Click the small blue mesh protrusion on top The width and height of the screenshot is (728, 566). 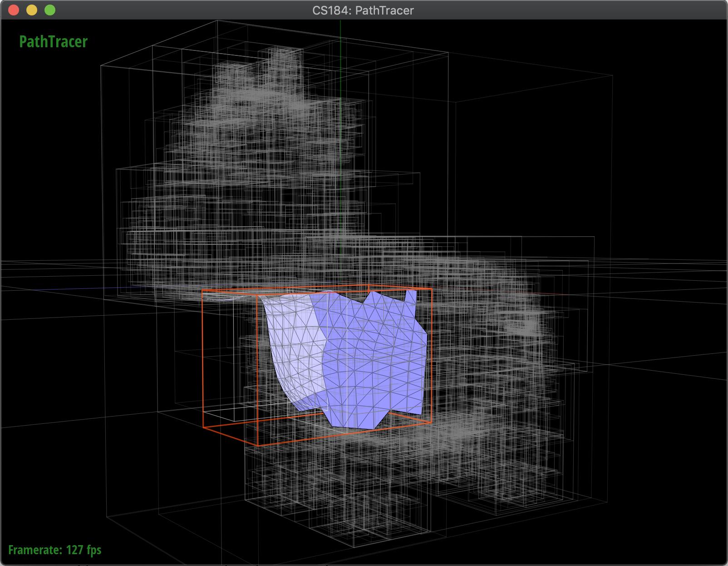[x=411, y=298]
